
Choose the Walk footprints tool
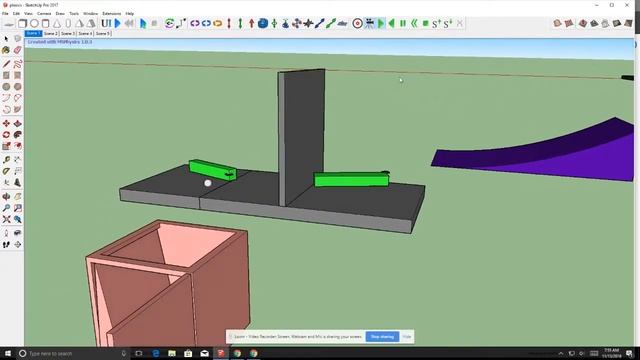pos(6,244)
